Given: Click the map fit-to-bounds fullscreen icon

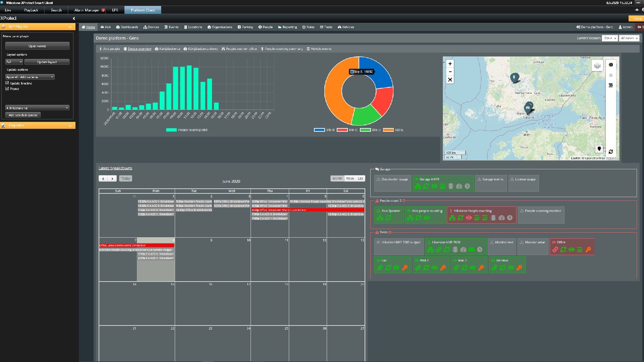Looking at the screenshot, I should 450,80.
